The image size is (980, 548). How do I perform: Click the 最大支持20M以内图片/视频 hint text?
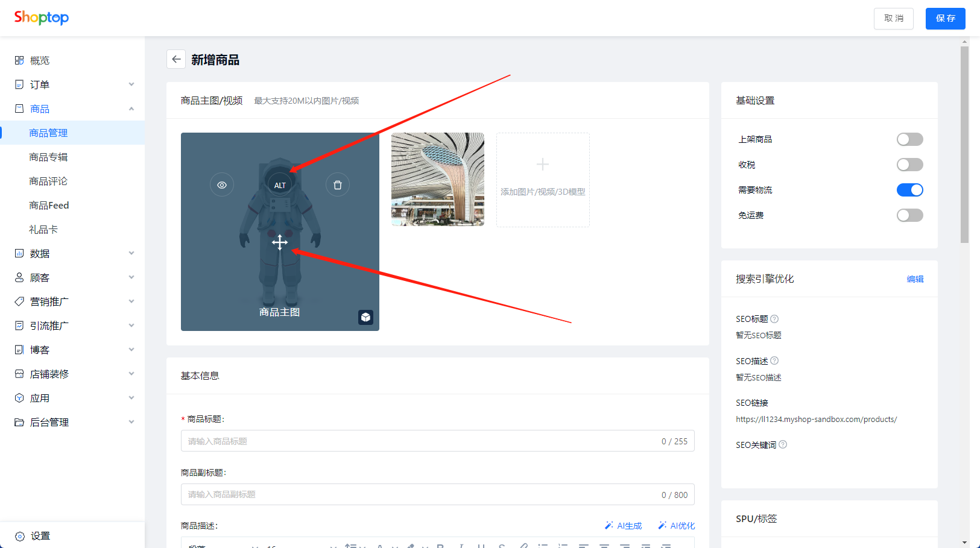click(306, 101)
